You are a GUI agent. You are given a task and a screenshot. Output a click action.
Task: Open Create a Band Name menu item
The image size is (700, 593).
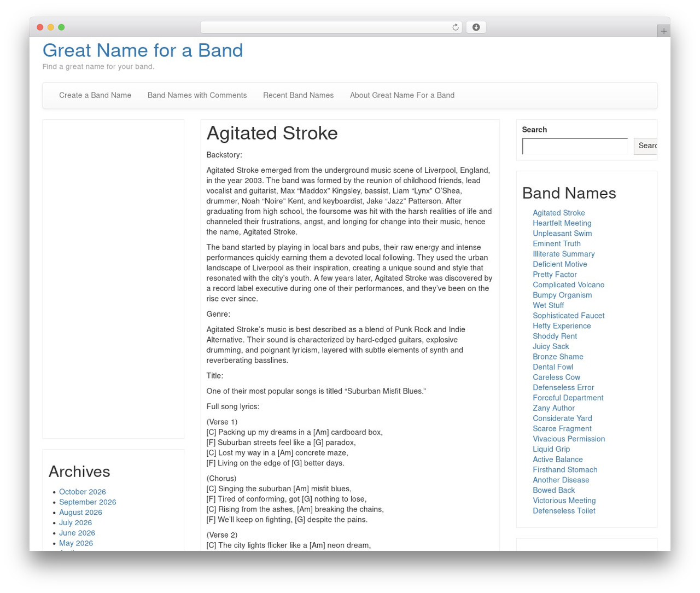tap(95, 95)
